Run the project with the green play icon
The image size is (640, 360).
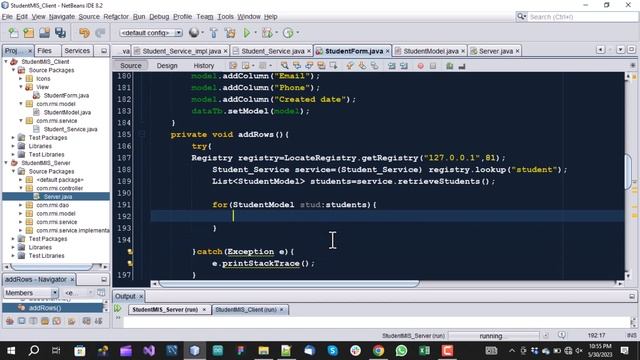pos(247,33)
